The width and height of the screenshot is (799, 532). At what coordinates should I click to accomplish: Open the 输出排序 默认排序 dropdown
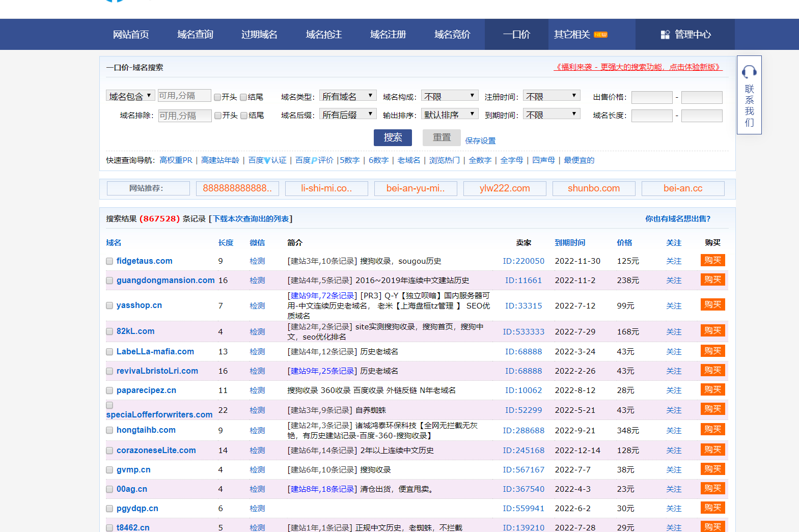click(x=450, y=115)
